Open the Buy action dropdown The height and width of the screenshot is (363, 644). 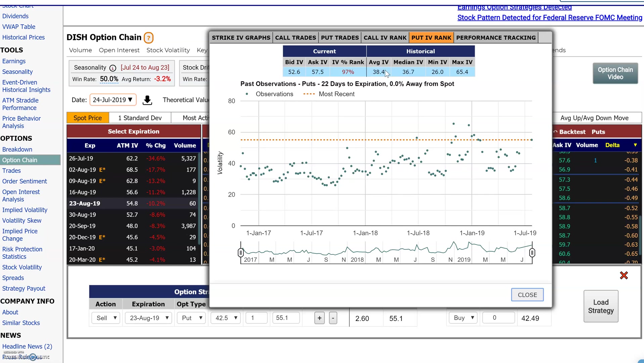point(463,318)
